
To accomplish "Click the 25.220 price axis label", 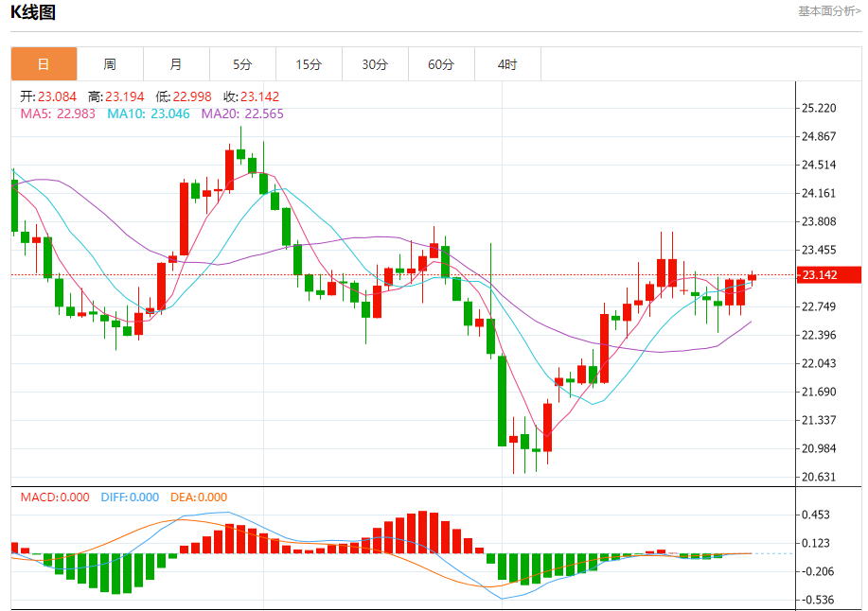I will (819, 108).
